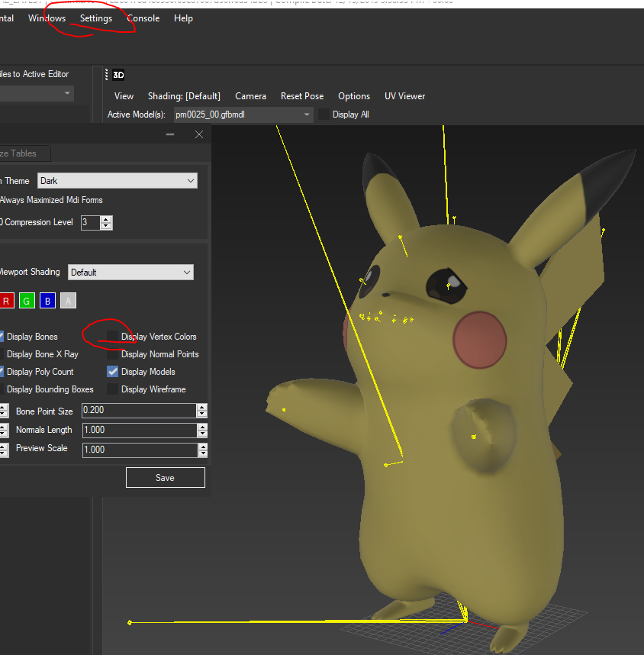Click the 3D viewport icon
This screenshot has width=644, height=655.
coord(118,75)
